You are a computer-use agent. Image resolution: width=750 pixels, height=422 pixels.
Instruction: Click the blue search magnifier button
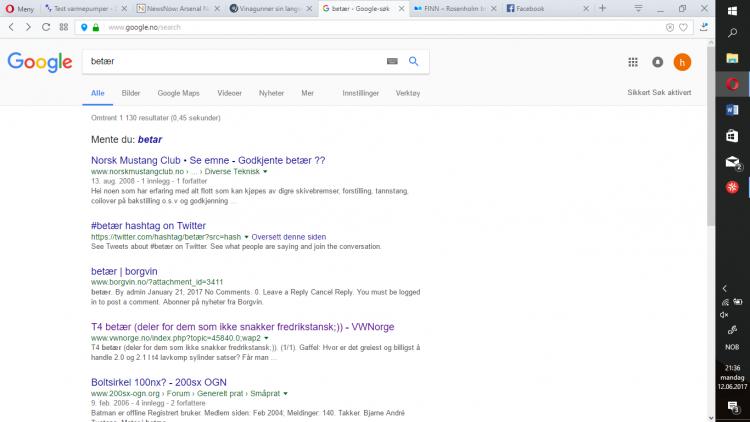[x=413, y=61]
